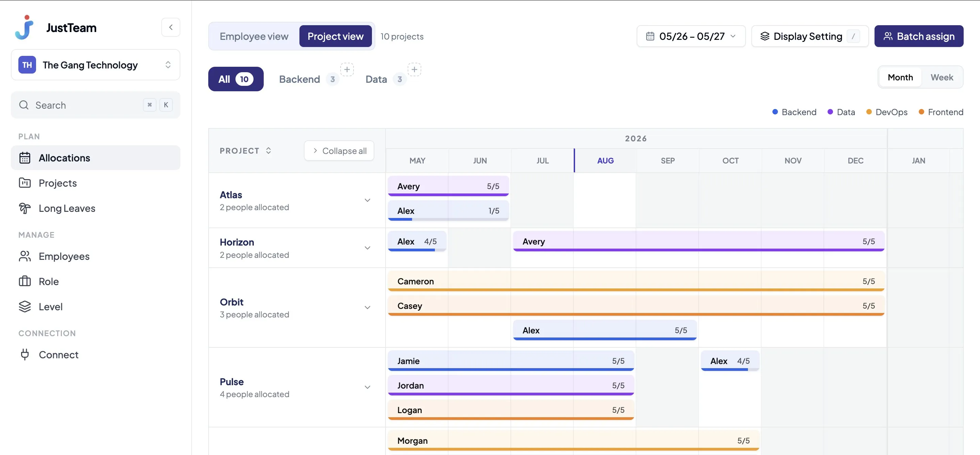Collapse the Horizon project row chevron

[367, 248]
